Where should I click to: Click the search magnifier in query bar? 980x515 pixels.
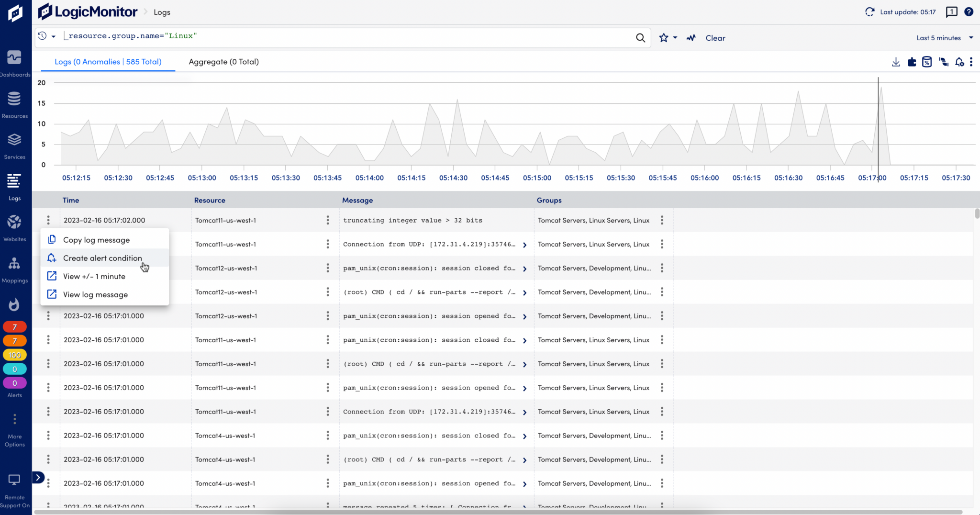coord(640,37)
